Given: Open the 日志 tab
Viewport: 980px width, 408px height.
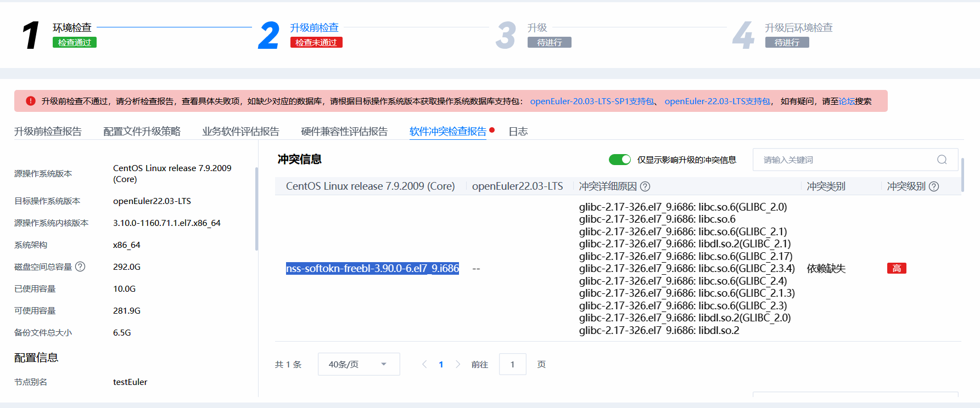Looking at the screenshot, I should [x=518, y=132].
